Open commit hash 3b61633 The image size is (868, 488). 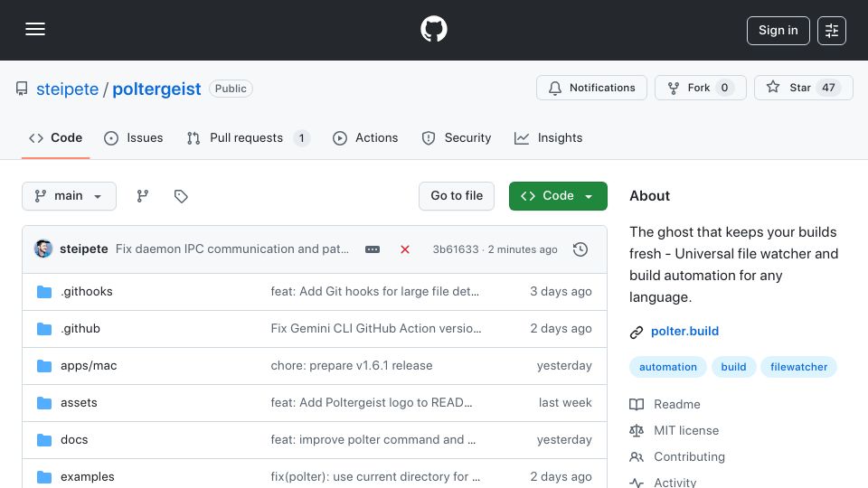pyautogui.click(x=456, y=249)
